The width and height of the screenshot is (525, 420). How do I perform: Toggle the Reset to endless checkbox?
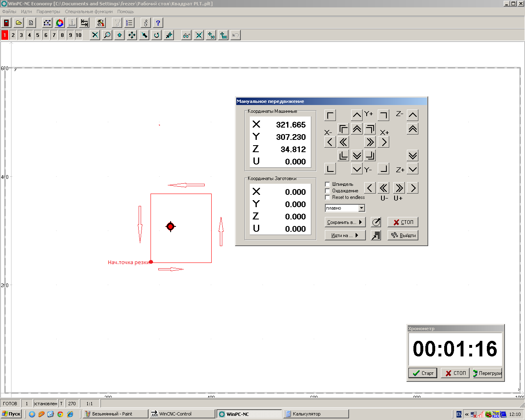click(x=327, y=197)
